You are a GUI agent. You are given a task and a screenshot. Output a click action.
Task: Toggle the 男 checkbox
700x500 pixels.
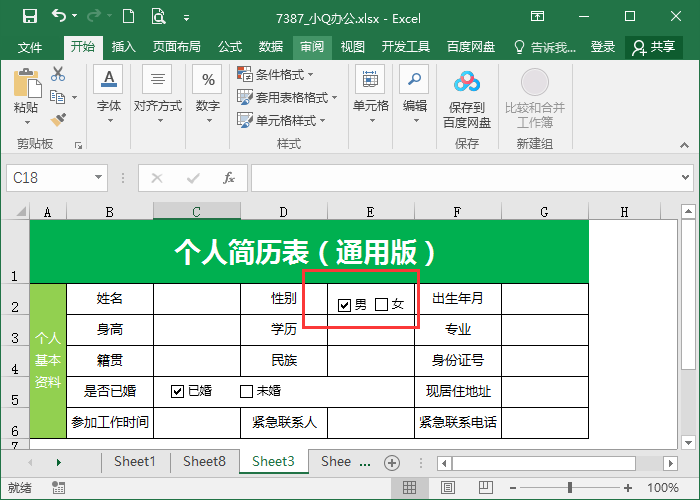point(344,305)
